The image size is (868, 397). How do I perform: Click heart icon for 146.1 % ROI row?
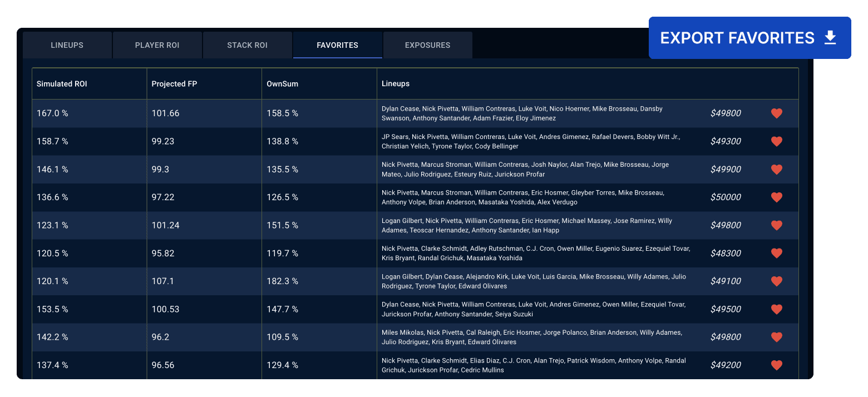[777, 169]
